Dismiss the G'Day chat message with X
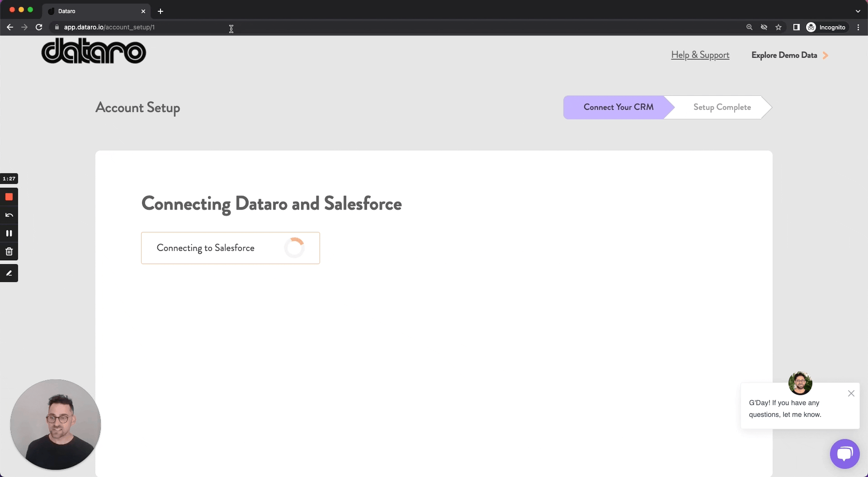Viewport: 868px width, 477px height. [x=851, y=393]
